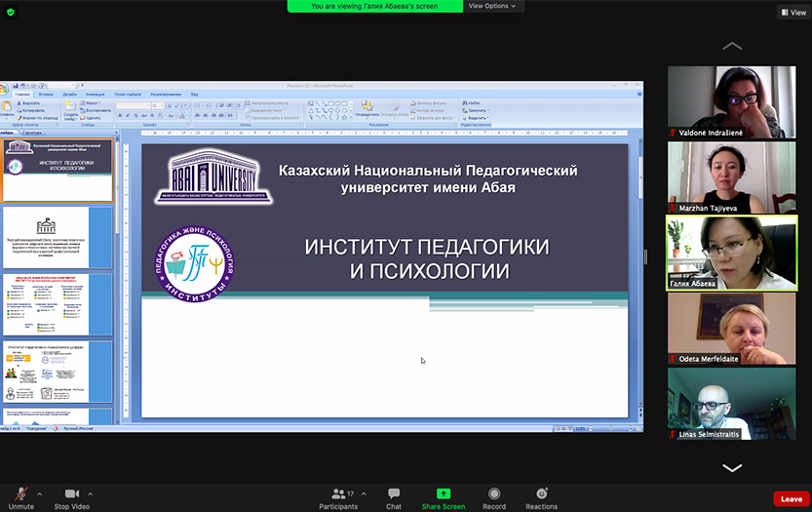Click the green encryption shield icon
This screenshot has height=512, width=812.
coord(11,12)
